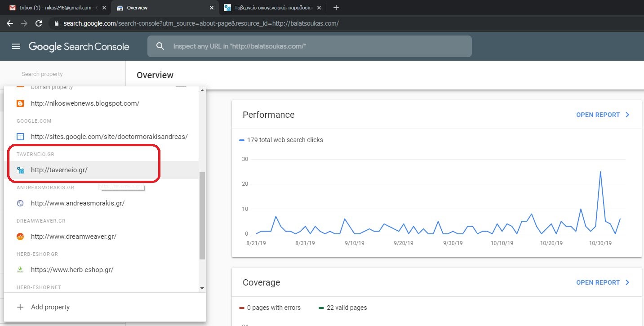
Task: Switch to the Overview browser tab
Action: point(164,8)
